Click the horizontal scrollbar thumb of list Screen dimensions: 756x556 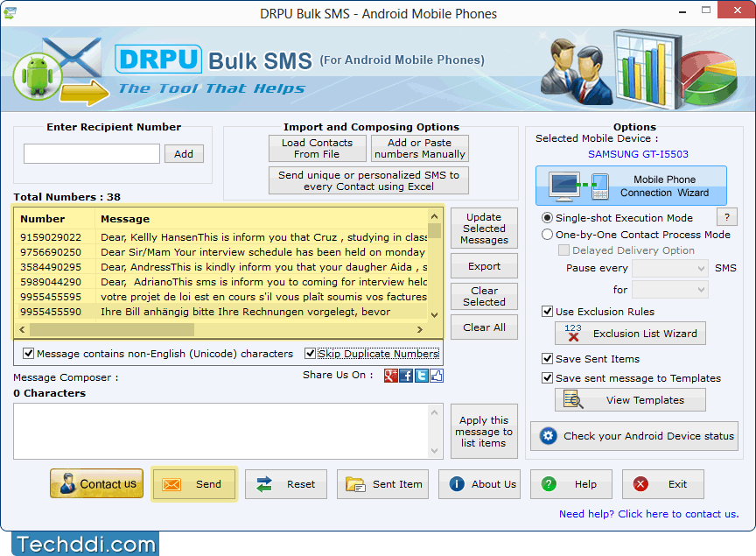click(x=112, y=329)
